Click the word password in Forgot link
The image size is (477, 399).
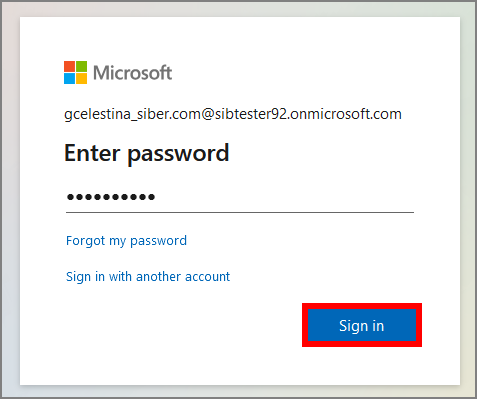pos(159,241)
